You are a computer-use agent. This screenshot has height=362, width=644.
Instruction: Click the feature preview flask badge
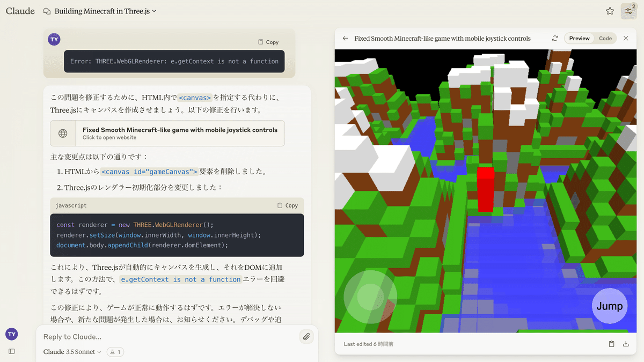point(115,352)
